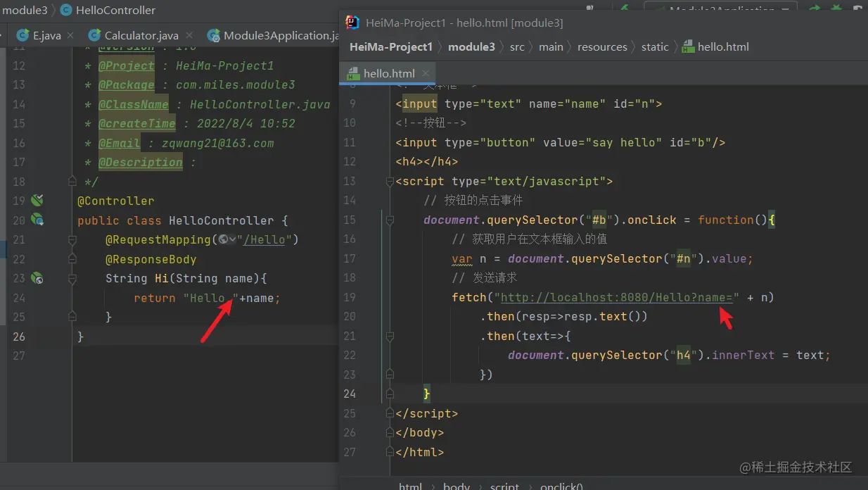Open the URL globe dropdown in @RequestMapping
The width and height of the screenshot is (868, 490).
(227, 239)
